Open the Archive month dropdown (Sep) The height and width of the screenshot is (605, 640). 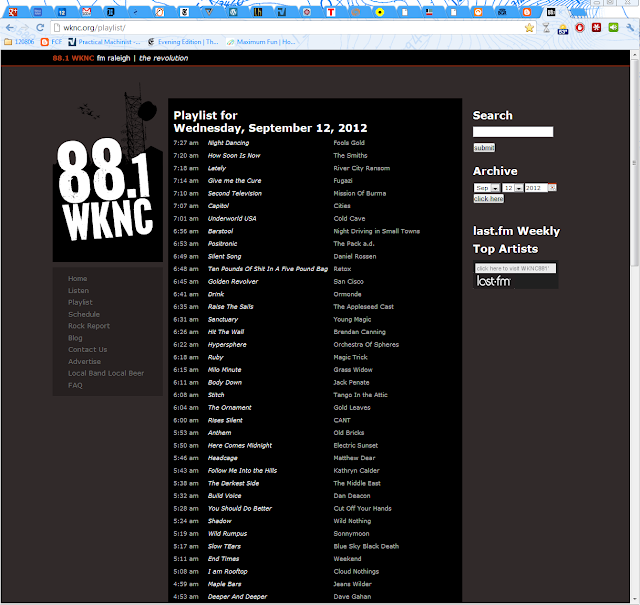(487, 188)
